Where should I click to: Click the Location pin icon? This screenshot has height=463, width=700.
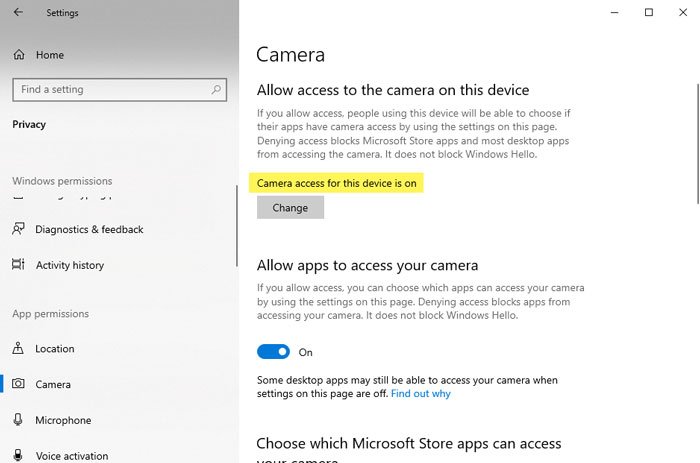click(x=18, y=349)
